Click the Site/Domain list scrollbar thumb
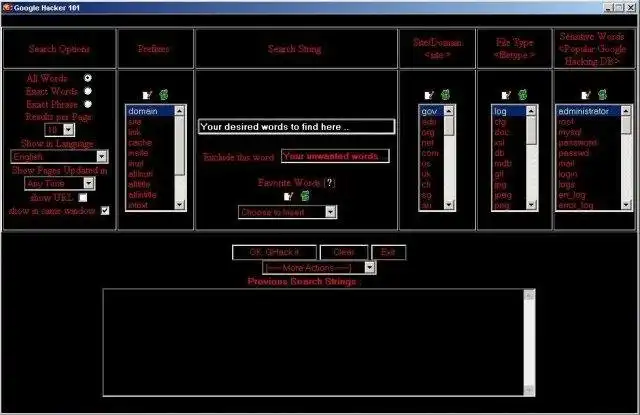The height and width of the screenshot is (415, 640). click(449, 126)
